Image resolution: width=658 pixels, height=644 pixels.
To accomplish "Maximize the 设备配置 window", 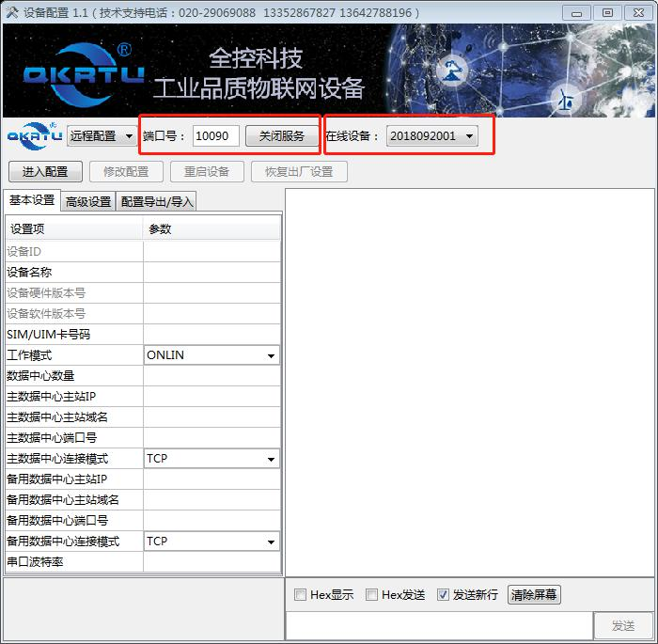I will pos(607,13).
